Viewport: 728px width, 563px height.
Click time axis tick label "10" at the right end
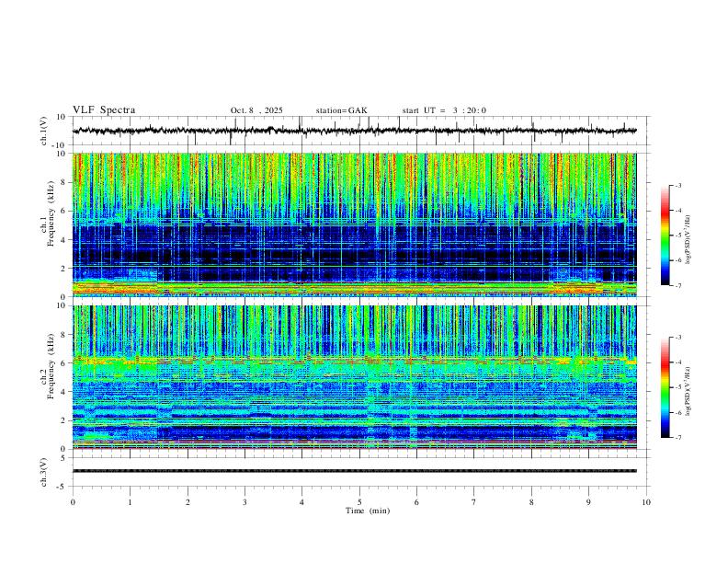pos(646,502)
